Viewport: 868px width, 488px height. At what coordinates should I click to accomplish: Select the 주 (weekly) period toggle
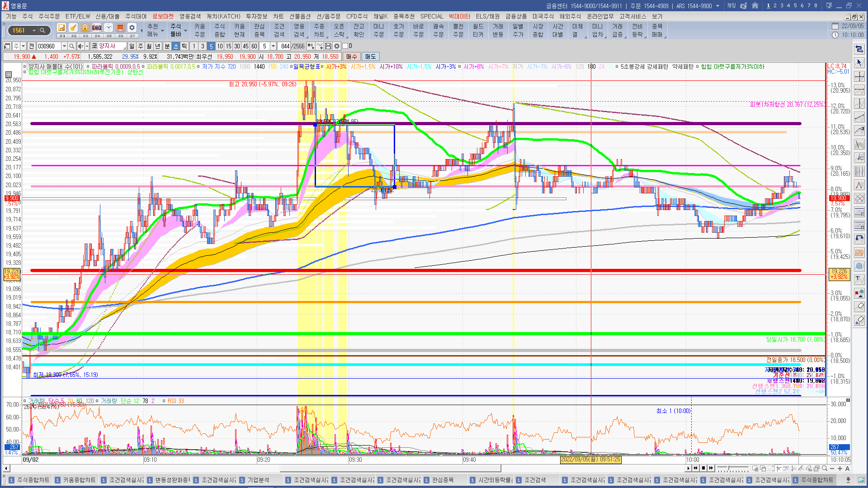tap(141, 46)
